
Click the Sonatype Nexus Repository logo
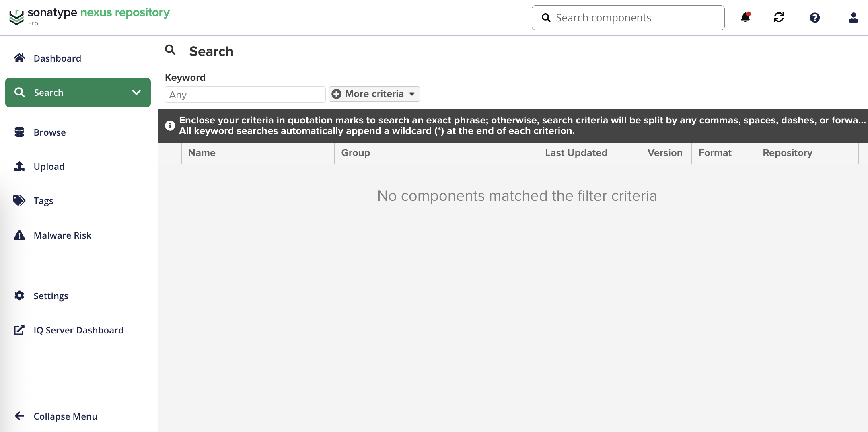click(89, 17)
